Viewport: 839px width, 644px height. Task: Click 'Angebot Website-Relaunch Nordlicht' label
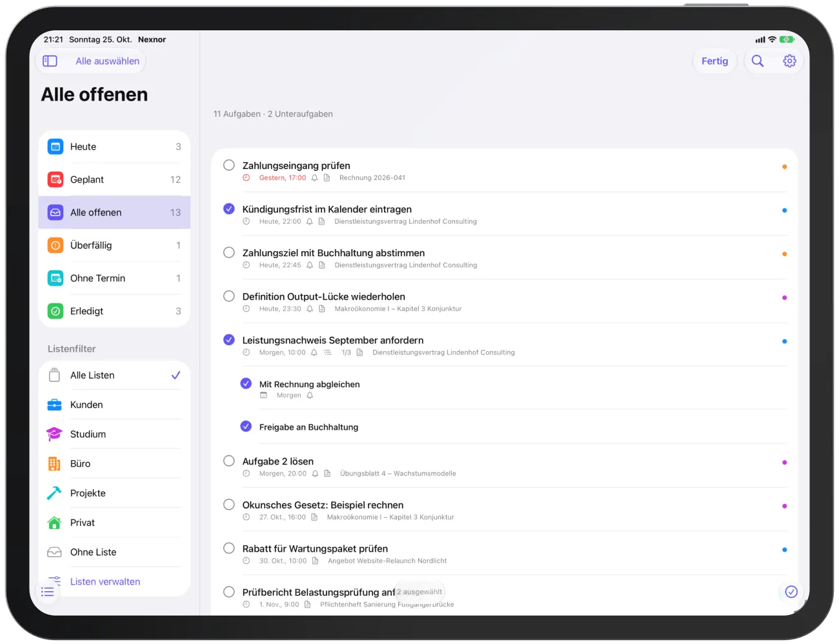pos(387,561)
